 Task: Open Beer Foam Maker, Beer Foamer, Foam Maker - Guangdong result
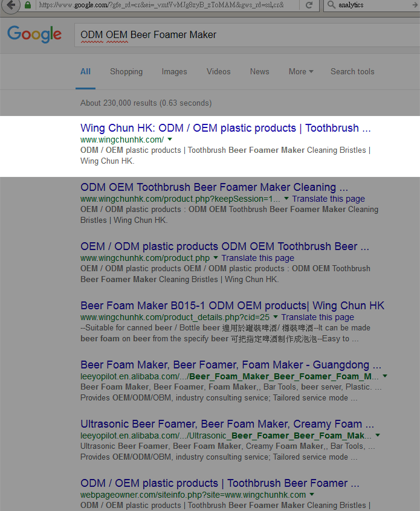(x=231, y=365)
